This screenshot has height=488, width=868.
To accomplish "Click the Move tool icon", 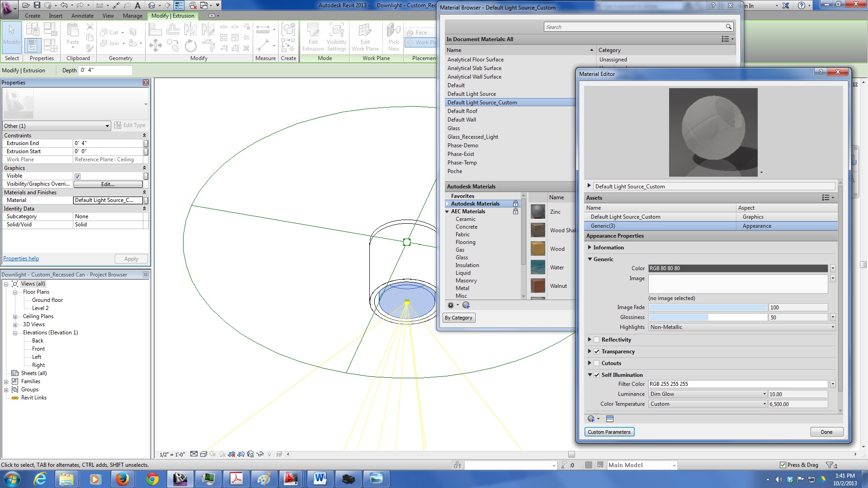I will pyautogui.click(x=155, y=45).
